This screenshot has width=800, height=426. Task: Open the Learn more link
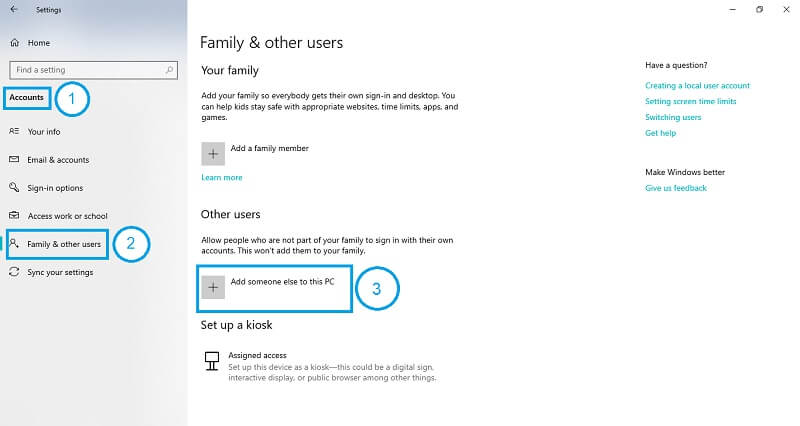[x=221, y=177]
